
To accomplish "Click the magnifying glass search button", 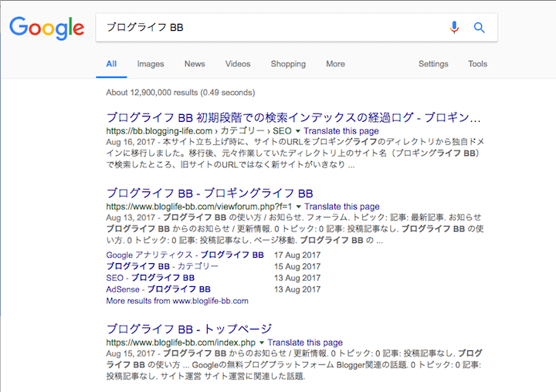I will tap(479, 27).
